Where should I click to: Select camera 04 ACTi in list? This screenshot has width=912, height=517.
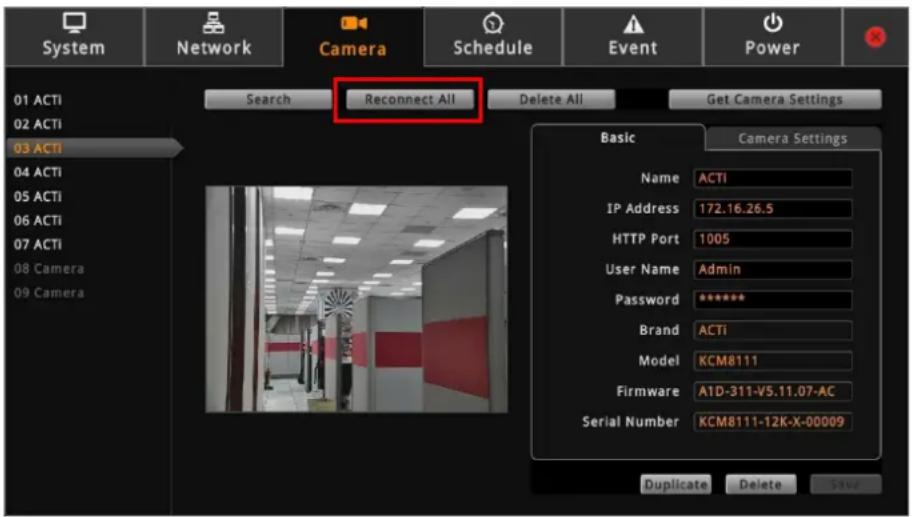[x=38, y=172]
